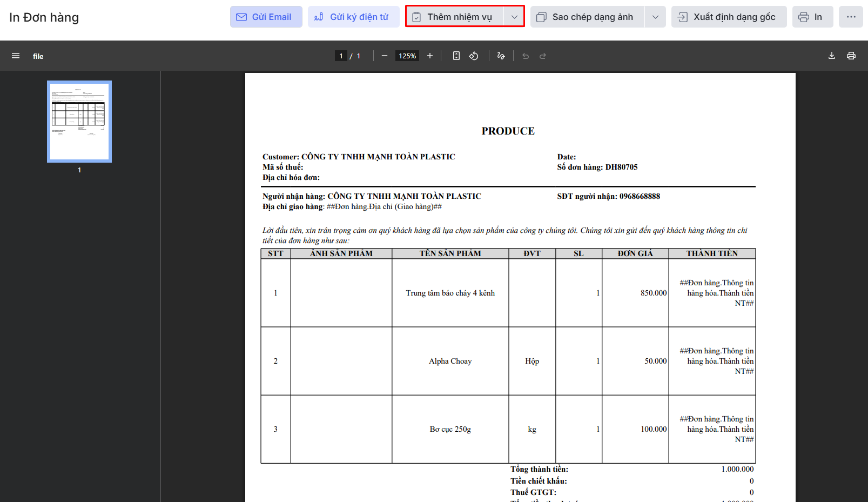Click the kg unit cell
This screenshot has height=502, width=868.
pos(532,429)
